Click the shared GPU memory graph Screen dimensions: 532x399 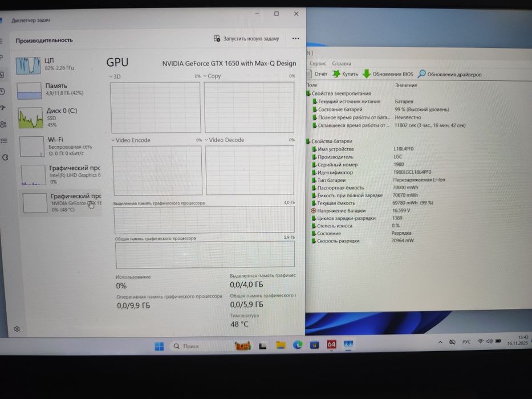pyautogui.click(x=205, y=254)
